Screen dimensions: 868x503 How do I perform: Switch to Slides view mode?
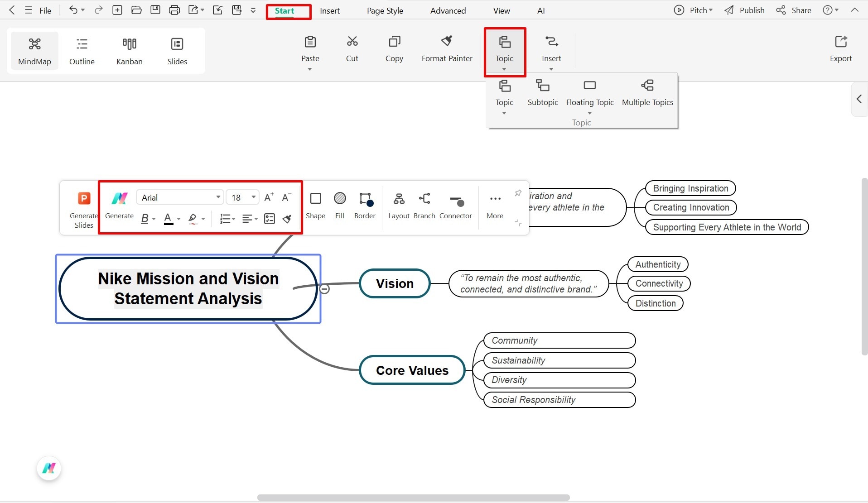[177, 51]
